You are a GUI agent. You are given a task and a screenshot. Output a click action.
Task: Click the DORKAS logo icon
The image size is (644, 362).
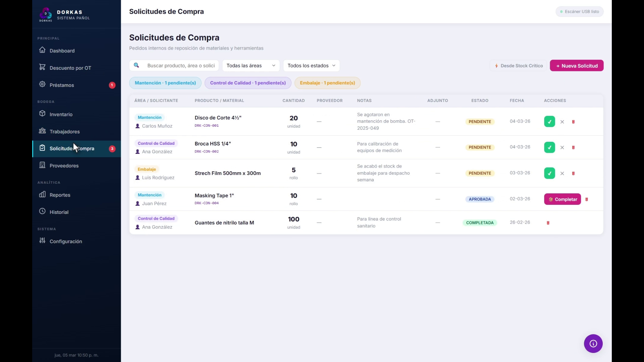[46, 14]
